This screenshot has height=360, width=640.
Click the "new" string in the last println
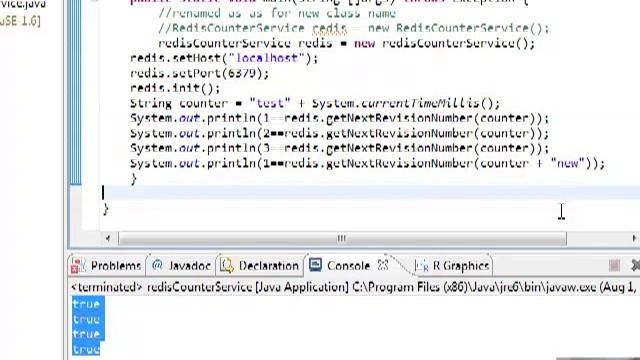pyautogui.click(x=568, y=163)
